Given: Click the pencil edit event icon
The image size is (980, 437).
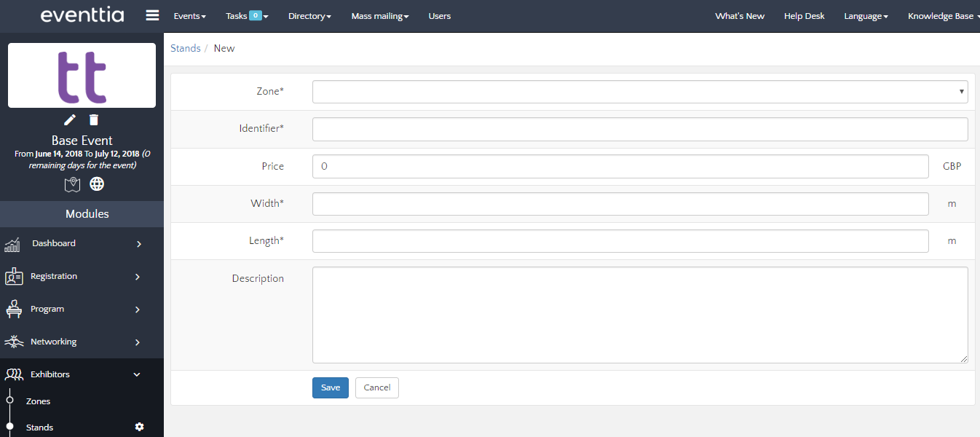Looking at the screenshot, I should 70,119.
